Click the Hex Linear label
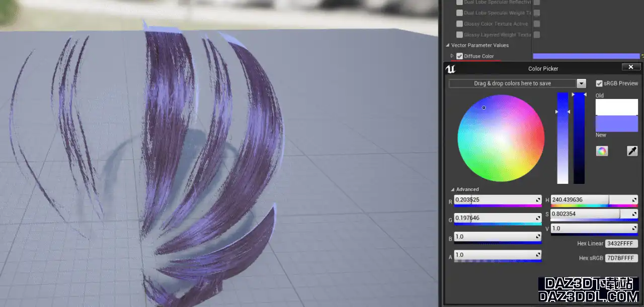 pos(590,244)
